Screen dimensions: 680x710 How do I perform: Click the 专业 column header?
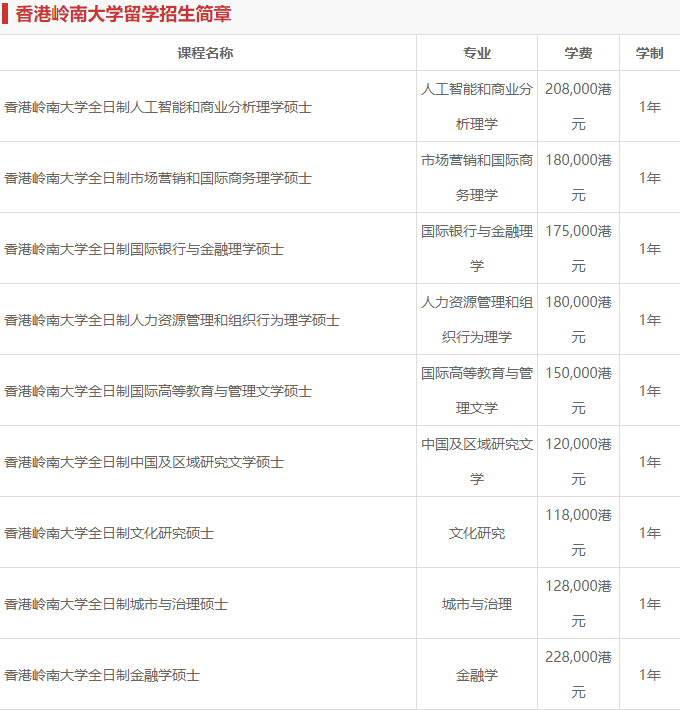point(477,53)
